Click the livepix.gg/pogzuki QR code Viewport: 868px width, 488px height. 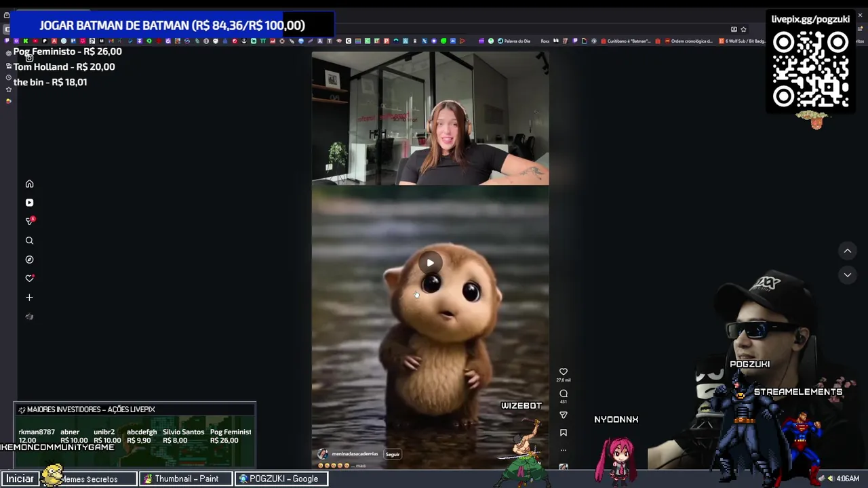[810, 70]
